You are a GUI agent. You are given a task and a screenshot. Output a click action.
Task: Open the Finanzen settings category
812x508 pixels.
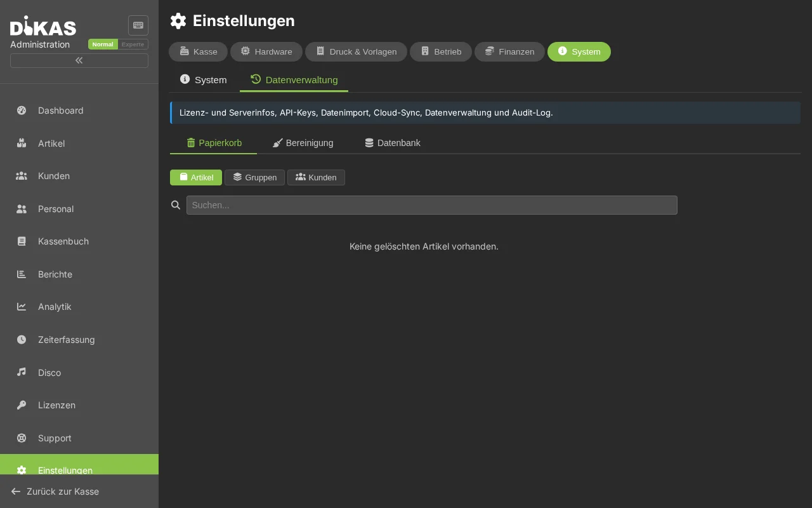pyautogui.click(x=509, y=51)
